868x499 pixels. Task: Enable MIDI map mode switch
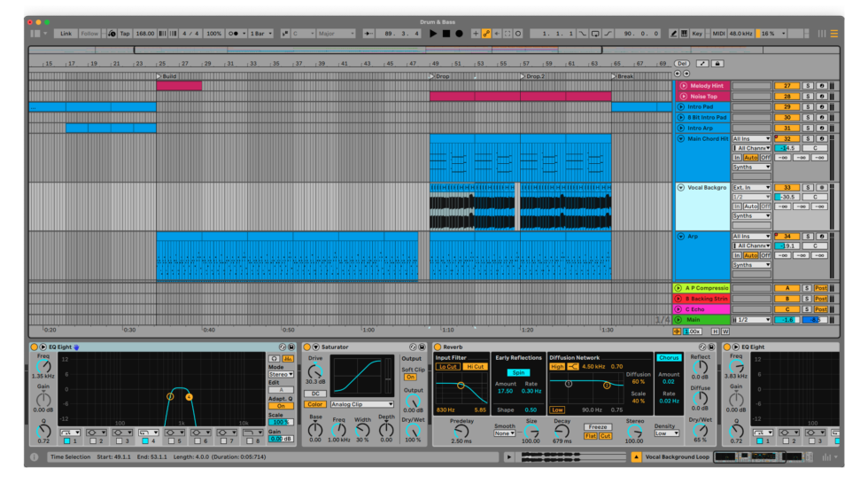(x=718, y=34)
